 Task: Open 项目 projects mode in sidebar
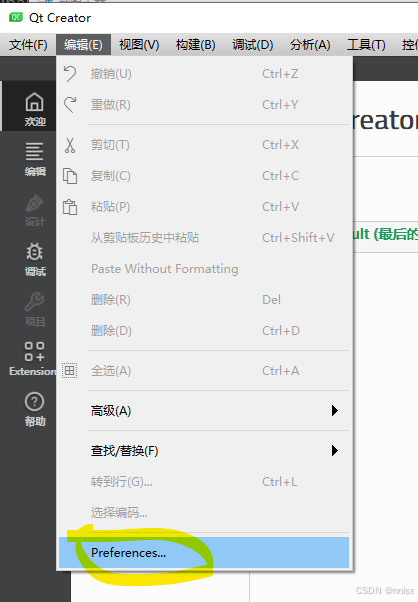click(35, 309)
